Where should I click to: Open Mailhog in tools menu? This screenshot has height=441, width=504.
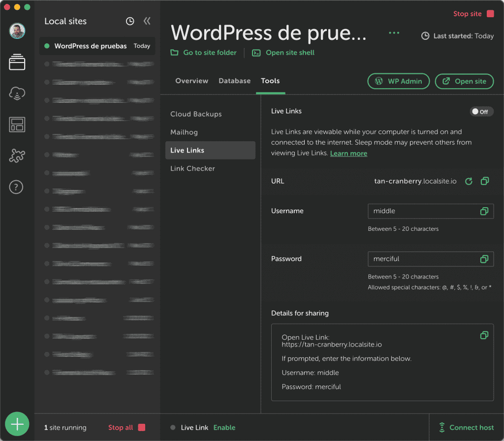coord(184,132)
